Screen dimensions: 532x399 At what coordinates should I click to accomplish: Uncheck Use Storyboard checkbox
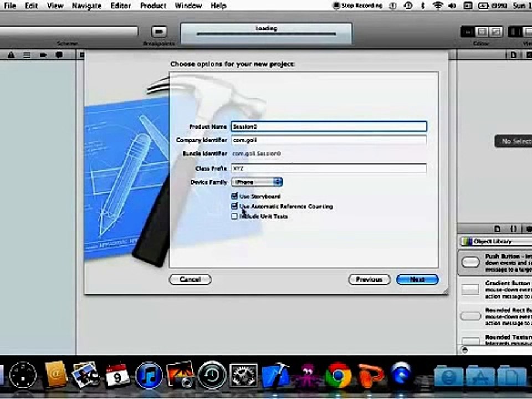point(234,196)
